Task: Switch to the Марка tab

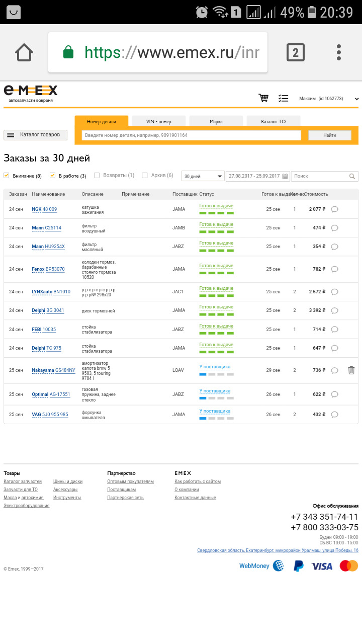Action: 216,121
